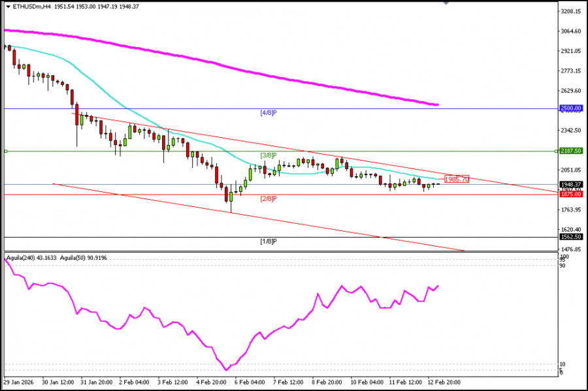
Task: Click the [1/8]P pivot label
Action: coord(267,241)
